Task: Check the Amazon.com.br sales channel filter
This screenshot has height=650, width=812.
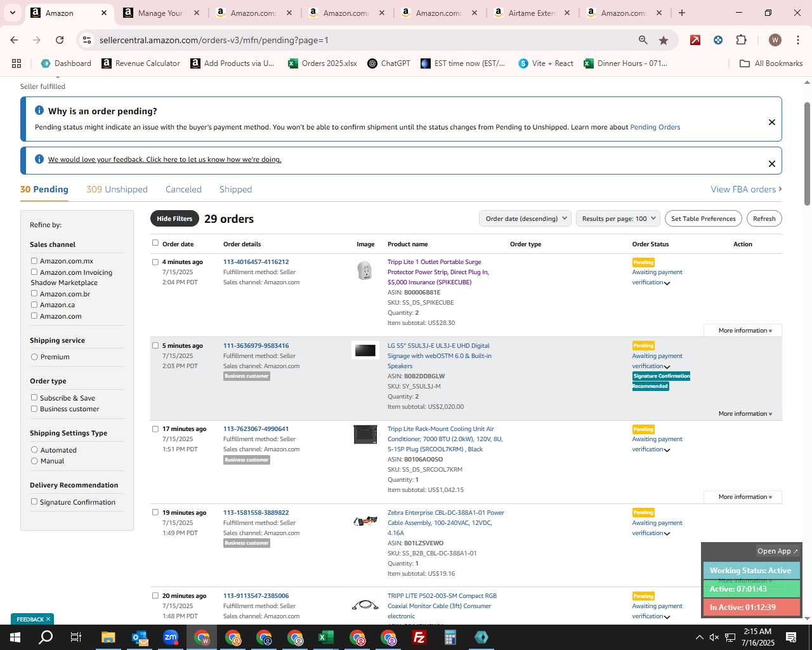Action: coord(34,293)
